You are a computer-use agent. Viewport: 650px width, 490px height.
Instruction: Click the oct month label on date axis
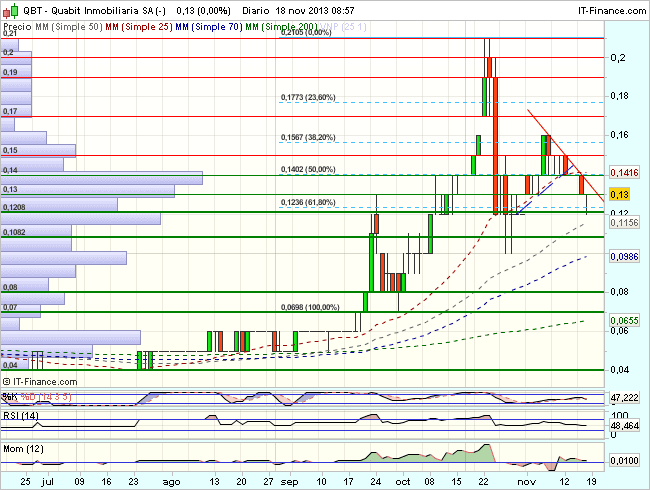[x=403, y=482]
